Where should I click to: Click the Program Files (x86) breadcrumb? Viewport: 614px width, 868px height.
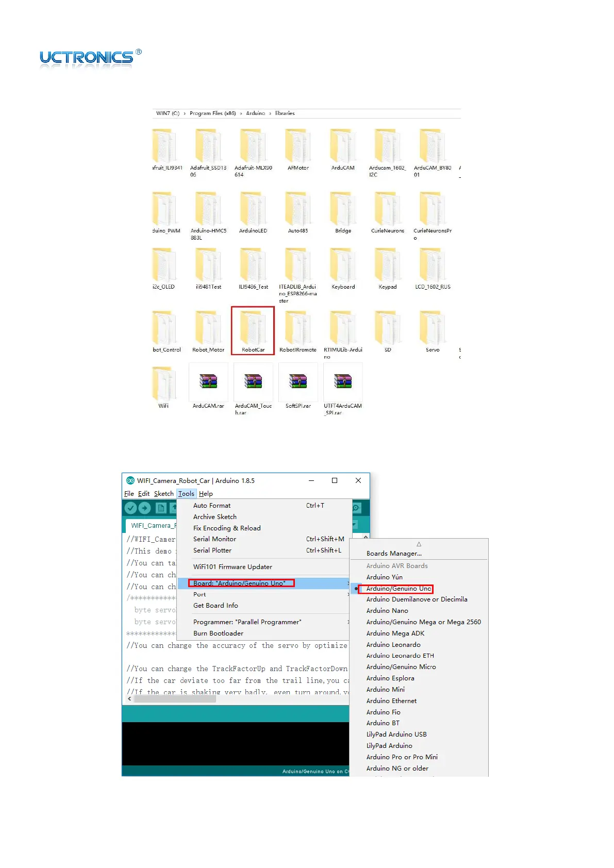point(212,113)
